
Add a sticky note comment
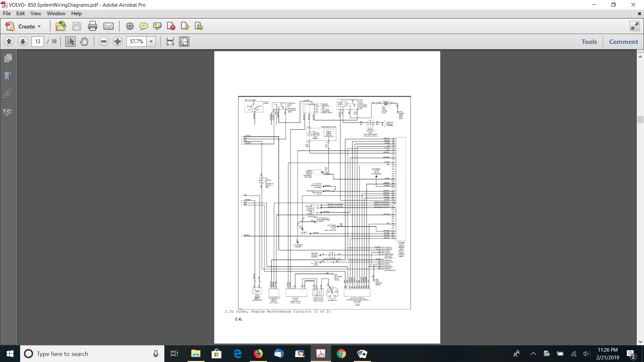(144, 26)
